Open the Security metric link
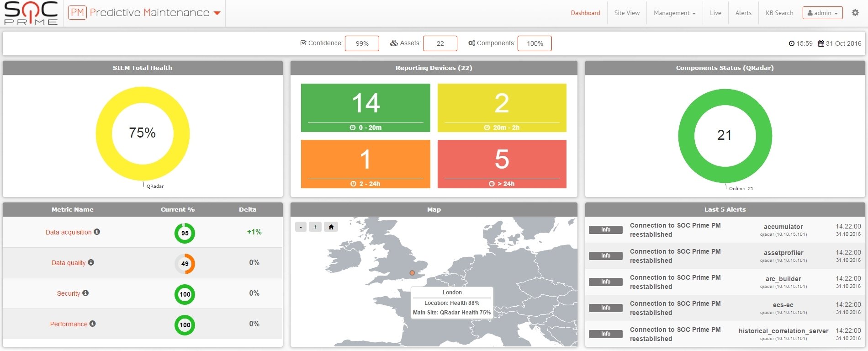Image resolution: width=868 pixels, height=351 pixels. [x=69, y=293]
